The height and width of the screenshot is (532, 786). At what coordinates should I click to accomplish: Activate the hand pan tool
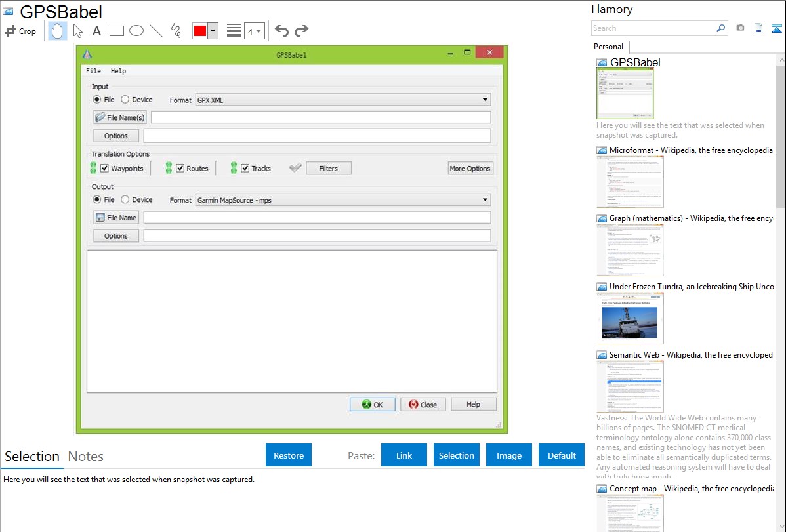(x=57, y=31)
